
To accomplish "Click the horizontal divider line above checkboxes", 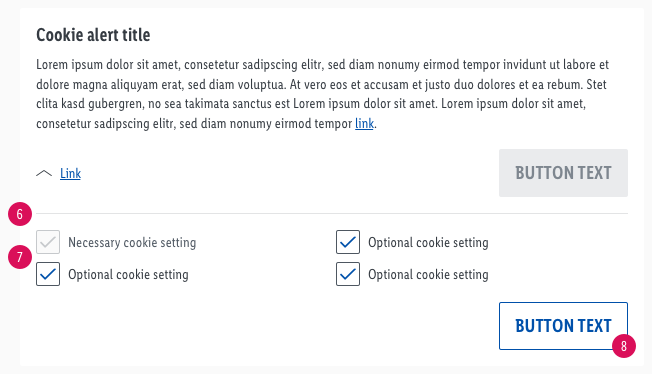I will (x=332, y=213).
